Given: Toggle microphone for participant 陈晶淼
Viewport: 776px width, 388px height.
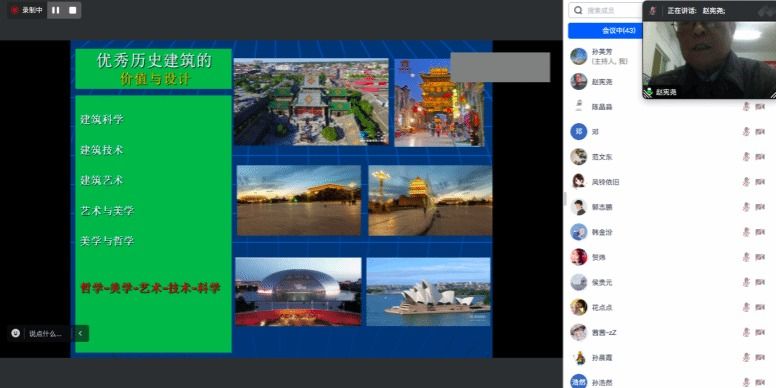Looking at the screenshot, I should (746, 106).
